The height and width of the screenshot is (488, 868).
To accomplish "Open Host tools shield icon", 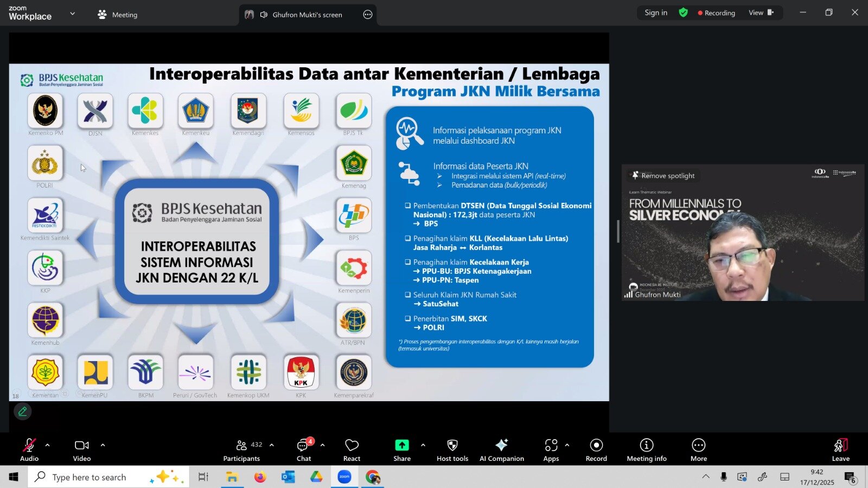I will (452, 445).
